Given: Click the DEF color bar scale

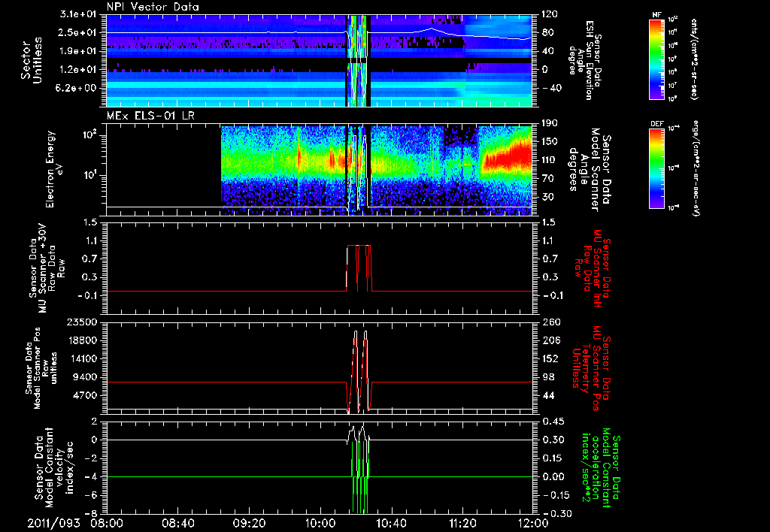Looking at the screenshot, I should point(657,168).
